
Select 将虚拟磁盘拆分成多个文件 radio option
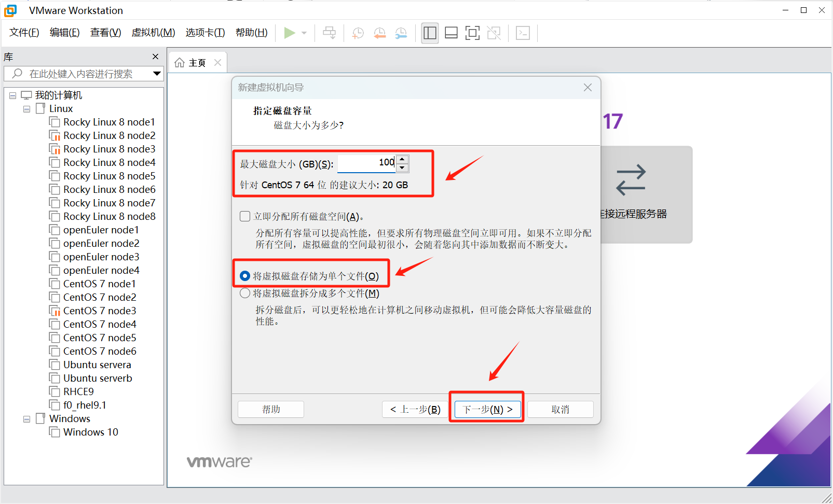(x=245, y=293)
